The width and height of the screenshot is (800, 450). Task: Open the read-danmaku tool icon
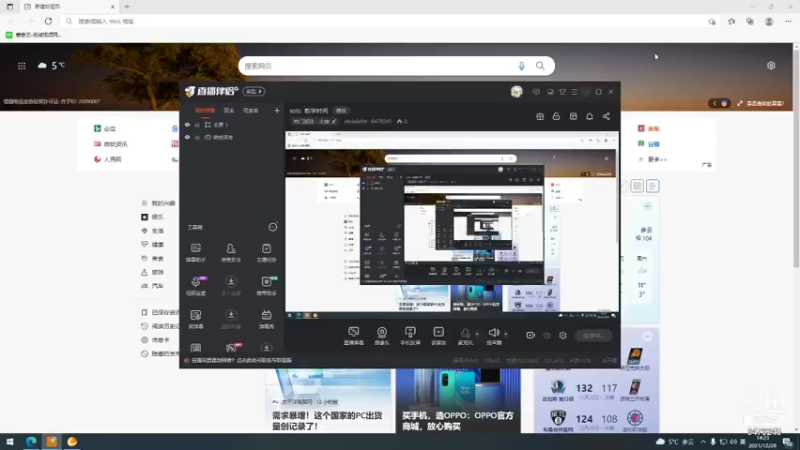point(195,319)
